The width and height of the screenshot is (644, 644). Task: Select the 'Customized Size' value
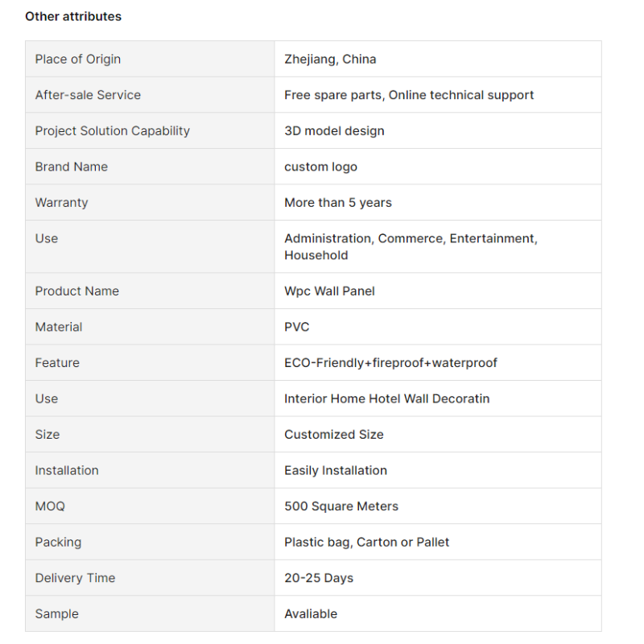coord(333,434)
